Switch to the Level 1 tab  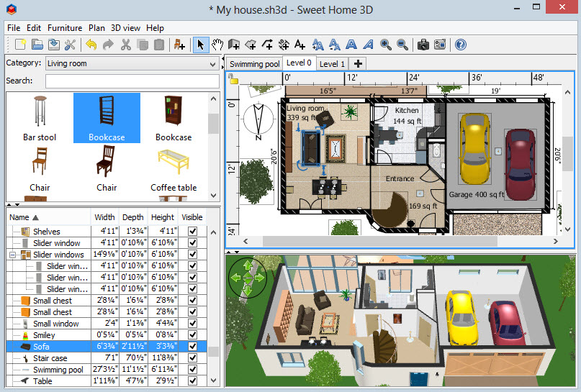coord(332,64)
